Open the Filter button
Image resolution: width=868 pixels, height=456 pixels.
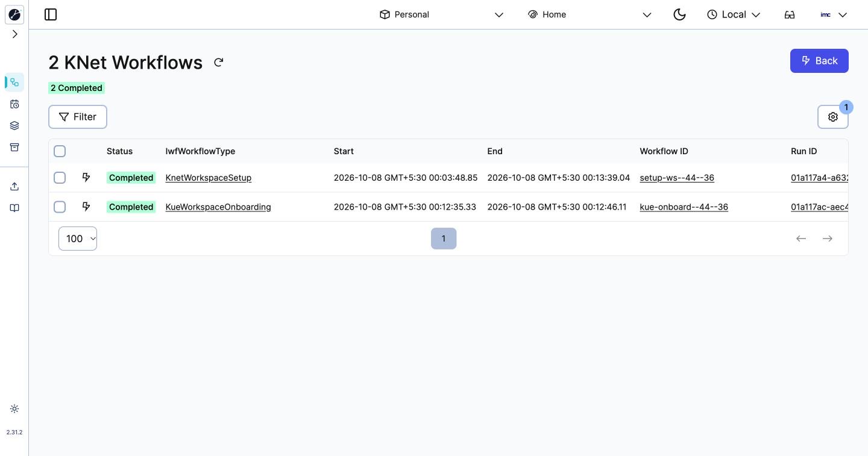tap(78, 117)
